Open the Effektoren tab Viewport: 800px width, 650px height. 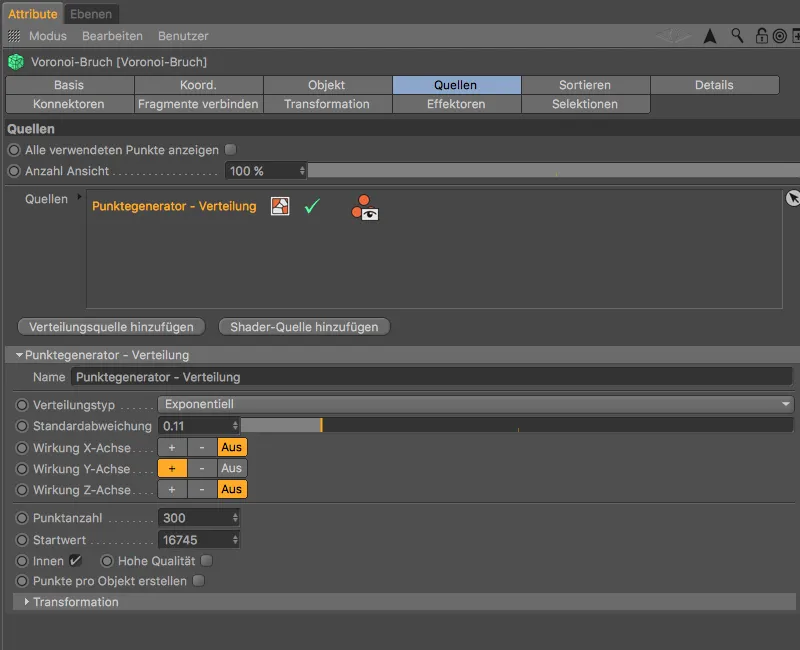(456, 104)
